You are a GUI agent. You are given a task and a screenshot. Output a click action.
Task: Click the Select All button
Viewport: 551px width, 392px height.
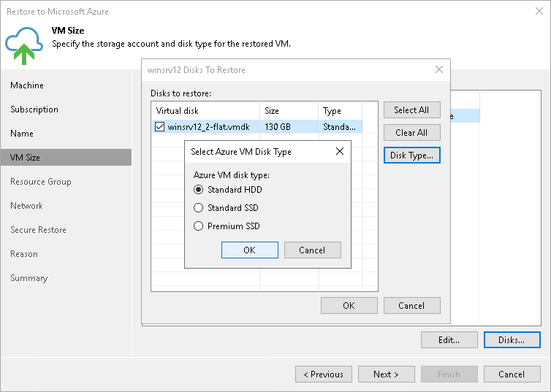[x=412, y=109]
